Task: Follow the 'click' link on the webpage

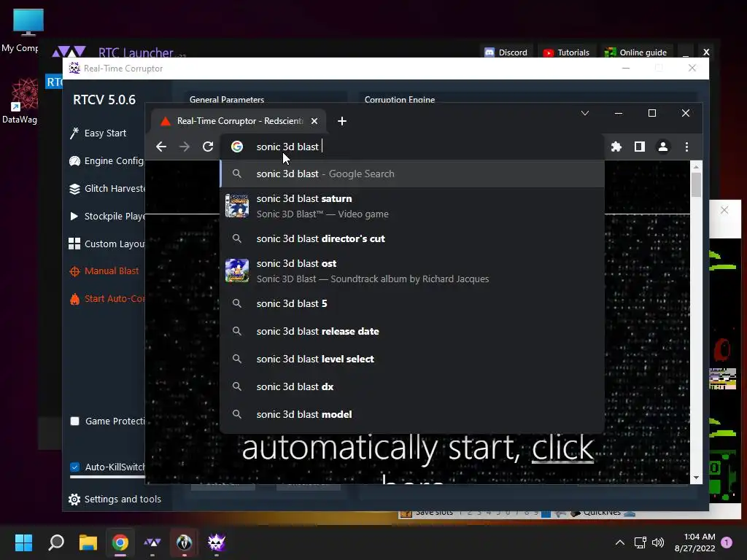Action: pyautogui.click(x=562, y=448)
